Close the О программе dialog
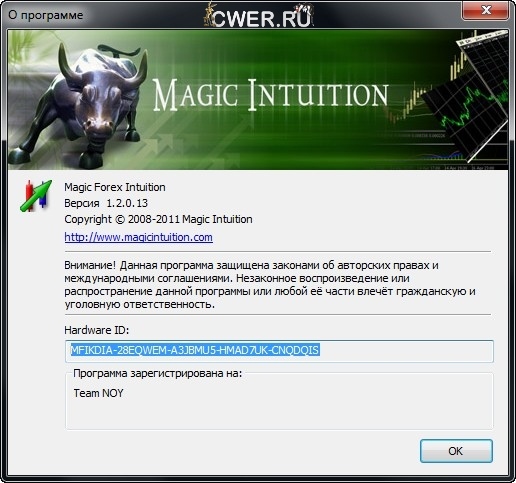The width and height of the screenshot is (516, 483). point(485,10)
